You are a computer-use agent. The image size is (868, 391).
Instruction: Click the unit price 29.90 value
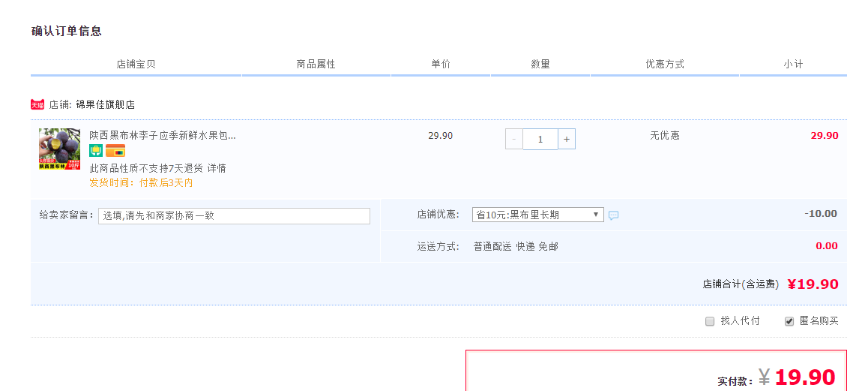click(x=441, y=135)
